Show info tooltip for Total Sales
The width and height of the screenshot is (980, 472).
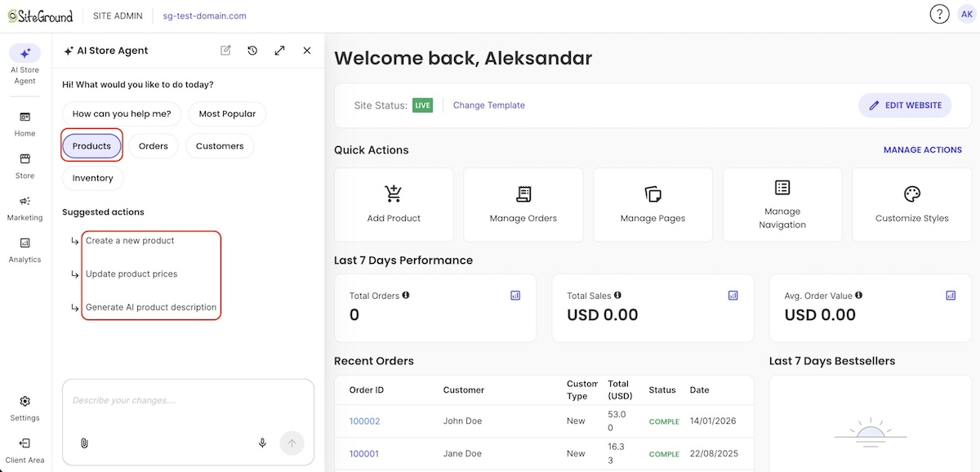pyautogui.click(x=617, y=295)
